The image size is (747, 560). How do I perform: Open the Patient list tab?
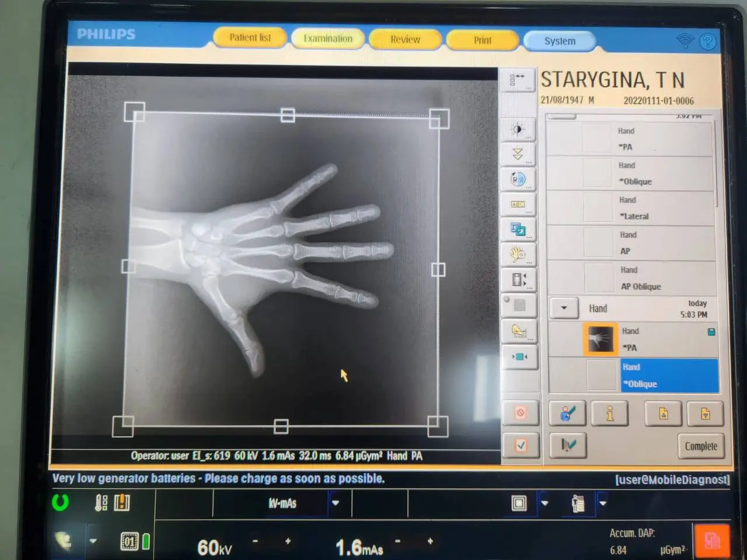(x=250, y=38)
